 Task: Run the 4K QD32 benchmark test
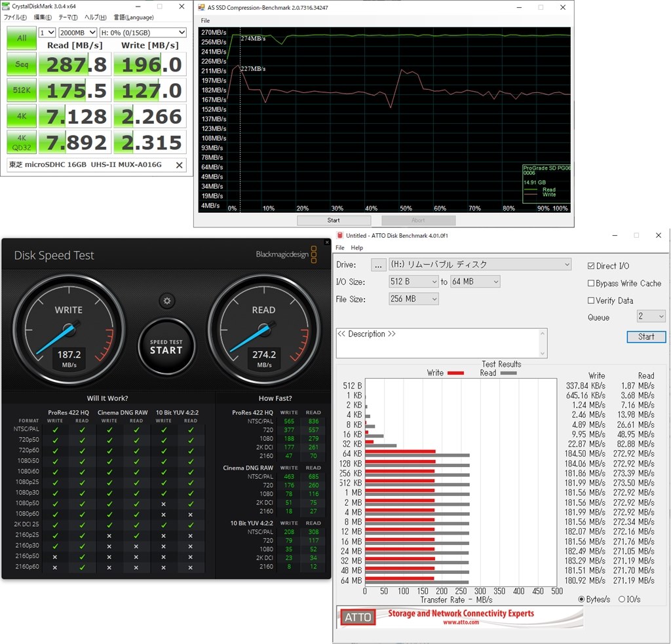tap(22, 142)
